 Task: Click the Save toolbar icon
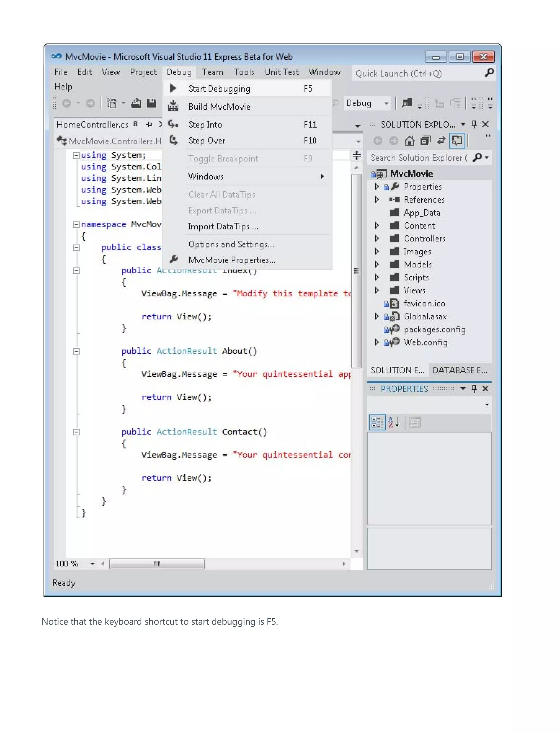tap(152, 103)
